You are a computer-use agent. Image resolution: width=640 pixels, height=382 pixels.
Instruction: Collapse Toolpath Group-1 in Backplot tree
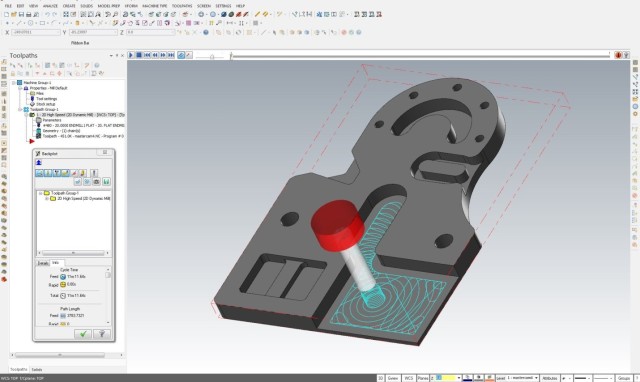tap(40, 193)
